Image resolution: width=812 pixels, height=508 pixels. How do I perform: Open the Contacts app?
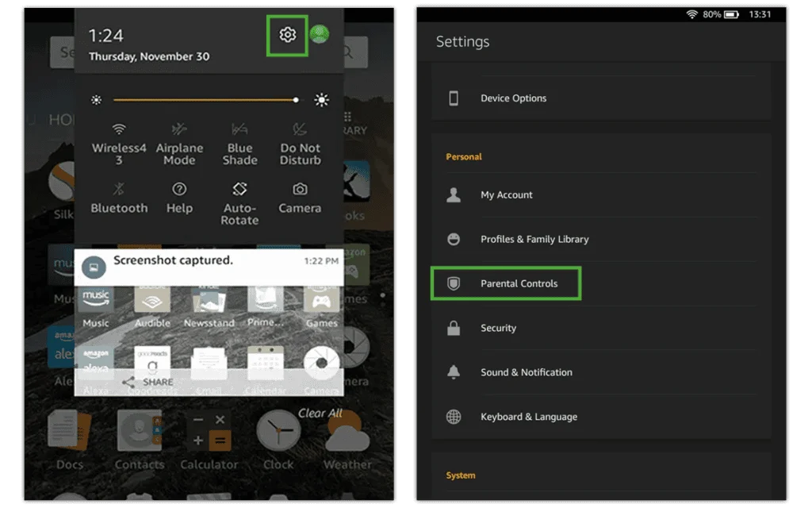click(140, 440)
